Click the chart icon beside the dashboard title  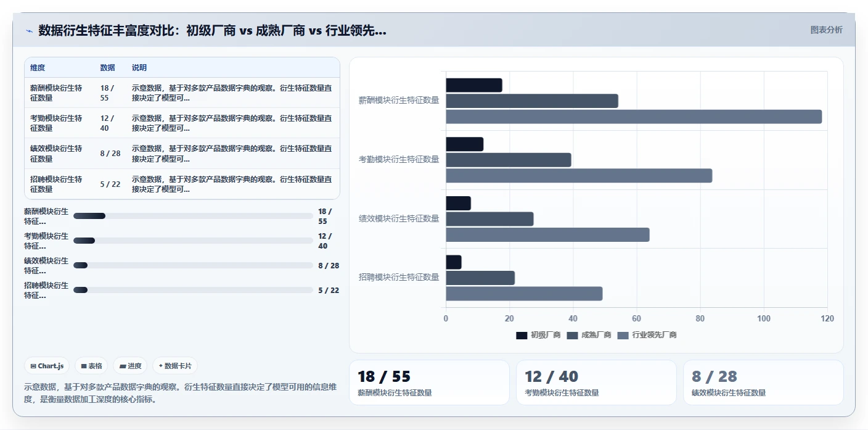(29, 31)
